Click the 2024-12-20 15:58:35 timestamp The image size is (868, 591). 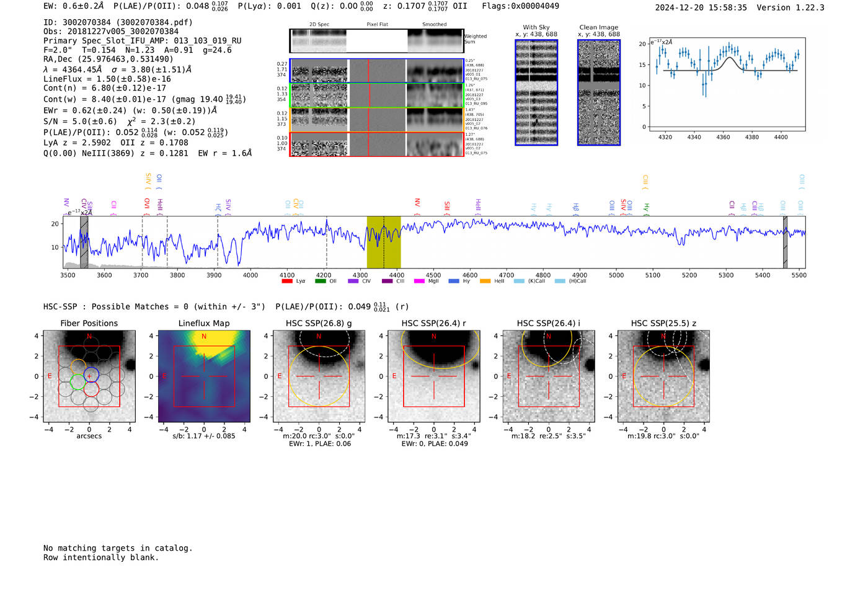pos(701,8)
